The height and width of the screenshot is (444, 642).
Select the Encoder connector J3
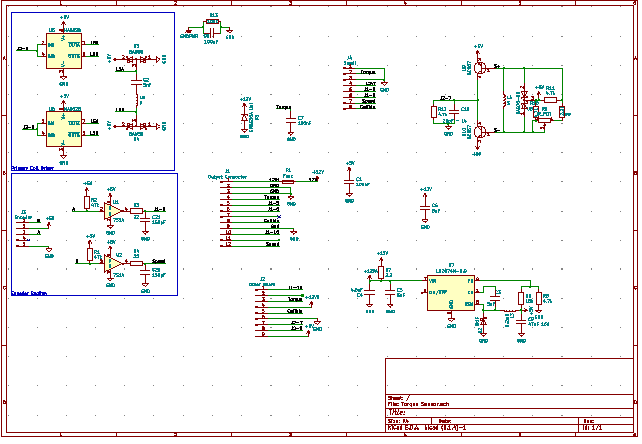click(26, 235)
